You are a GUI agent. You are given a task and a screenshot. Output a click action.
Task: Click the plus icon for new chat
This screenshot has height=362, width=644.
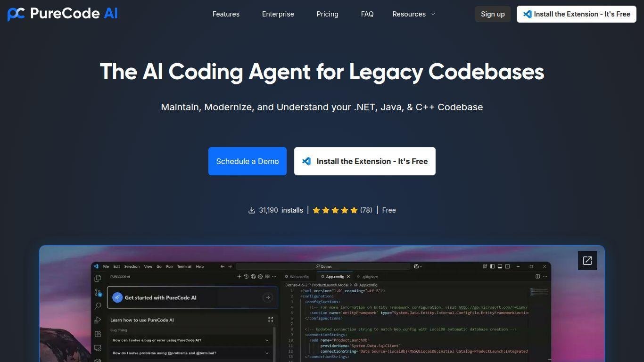point(239,277)
